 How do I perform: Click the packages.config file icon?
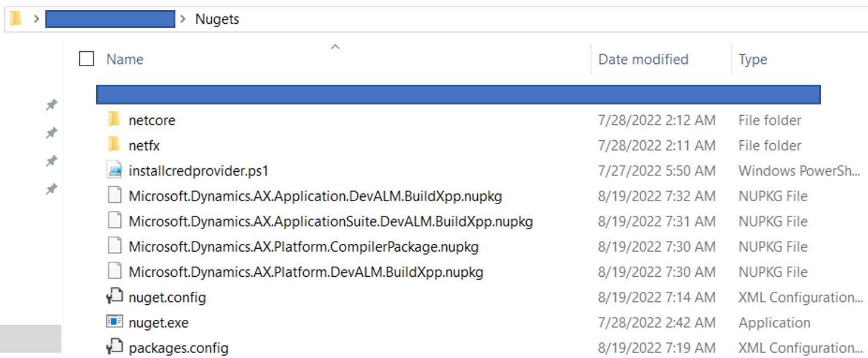(x=114, y=348)
